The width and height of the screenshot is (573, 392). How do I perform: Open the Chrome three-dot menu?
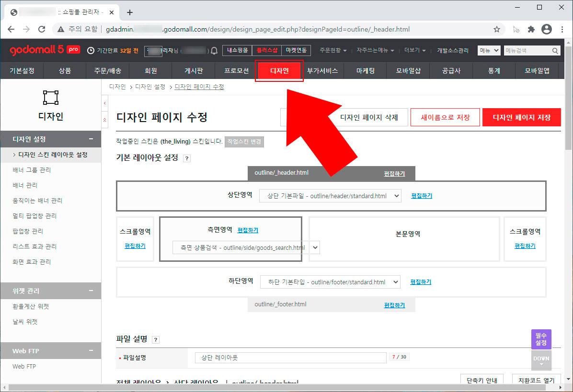point(562,29)
